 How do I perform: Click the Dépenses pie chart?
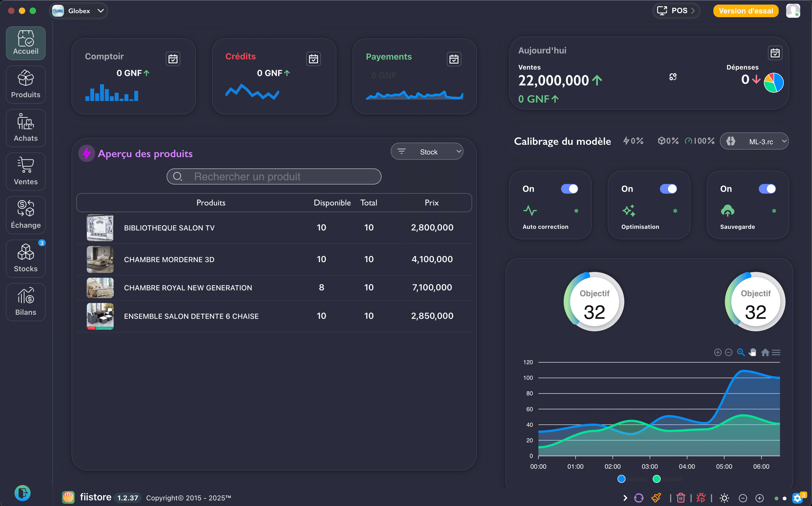click(774, 82)
